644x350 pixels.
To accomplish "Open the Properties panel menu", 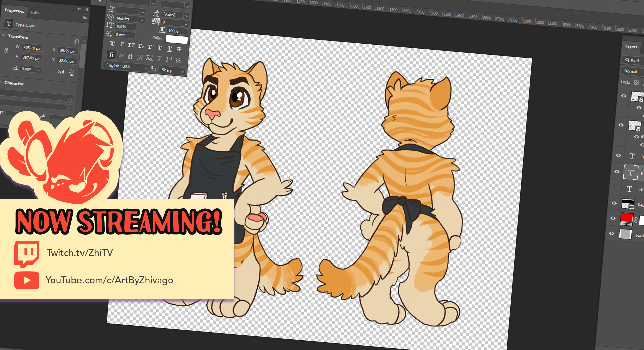I will point(85,17).
